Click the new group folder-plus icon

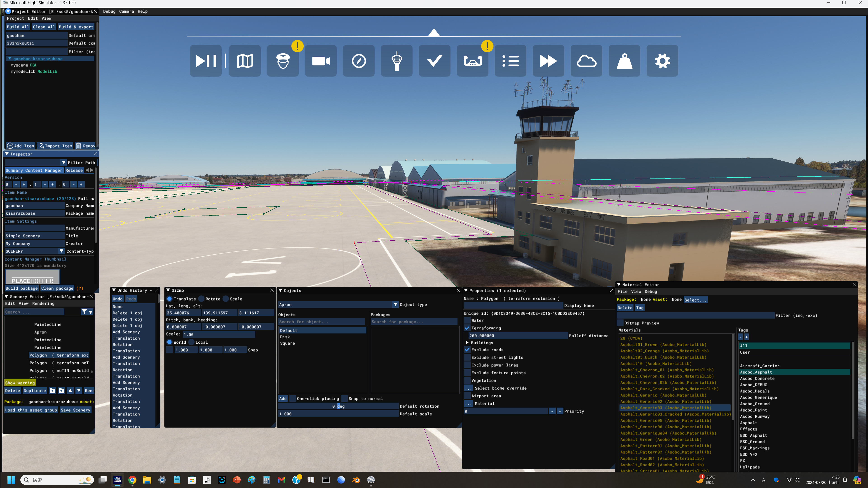(53, 391)
